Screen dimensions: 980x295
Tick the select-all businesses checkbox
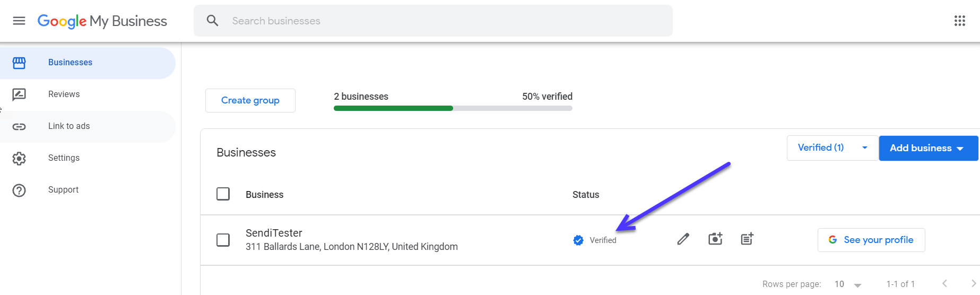(x=223, y=194)
